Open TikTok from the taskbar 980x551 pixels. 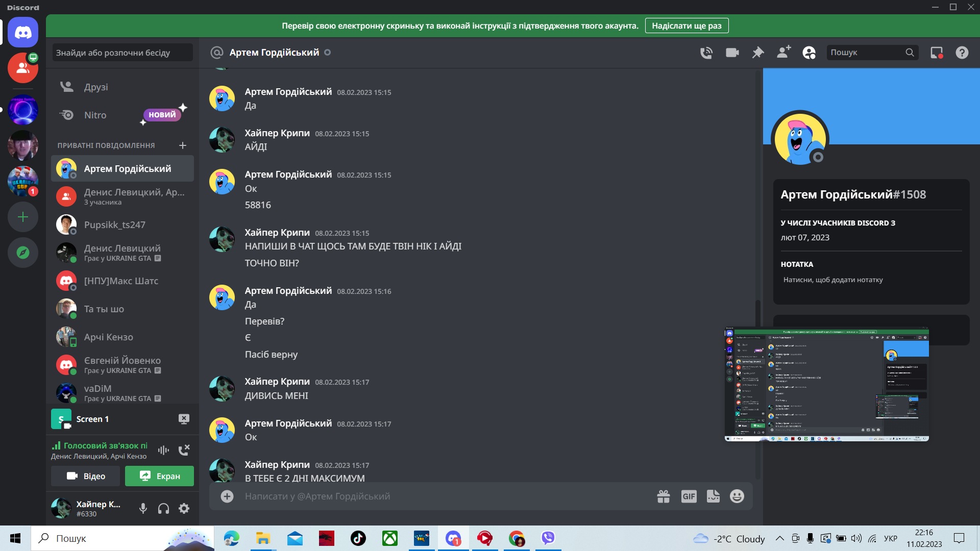[358, 538]
